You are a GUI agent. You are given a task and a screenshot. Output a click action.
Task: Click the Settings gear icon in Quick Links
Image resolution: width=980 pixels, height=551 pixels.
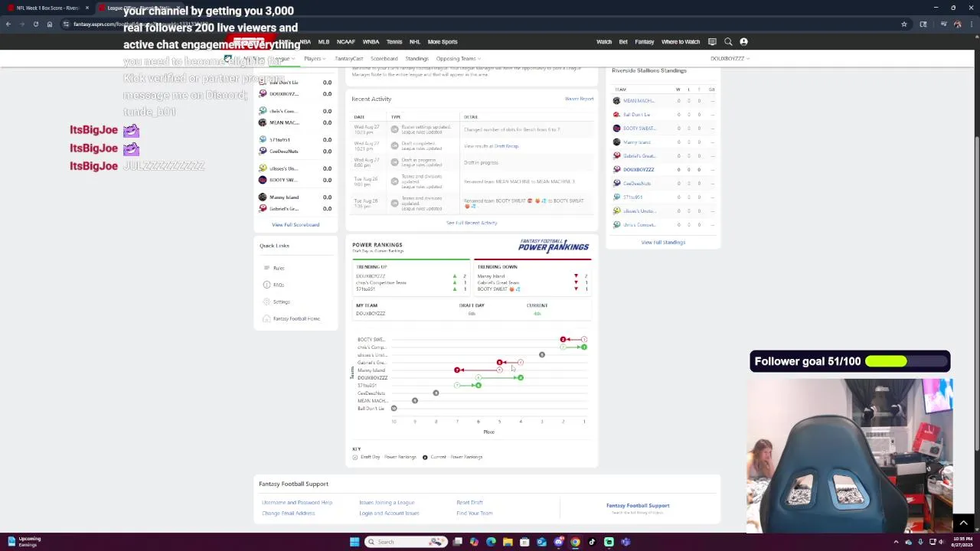click(x=266, y=302)
